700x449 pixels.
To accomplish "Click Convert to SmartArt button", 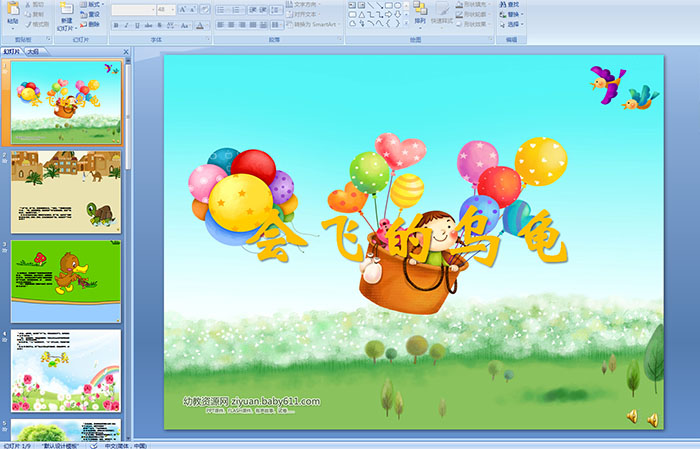I will coord(313,24).
